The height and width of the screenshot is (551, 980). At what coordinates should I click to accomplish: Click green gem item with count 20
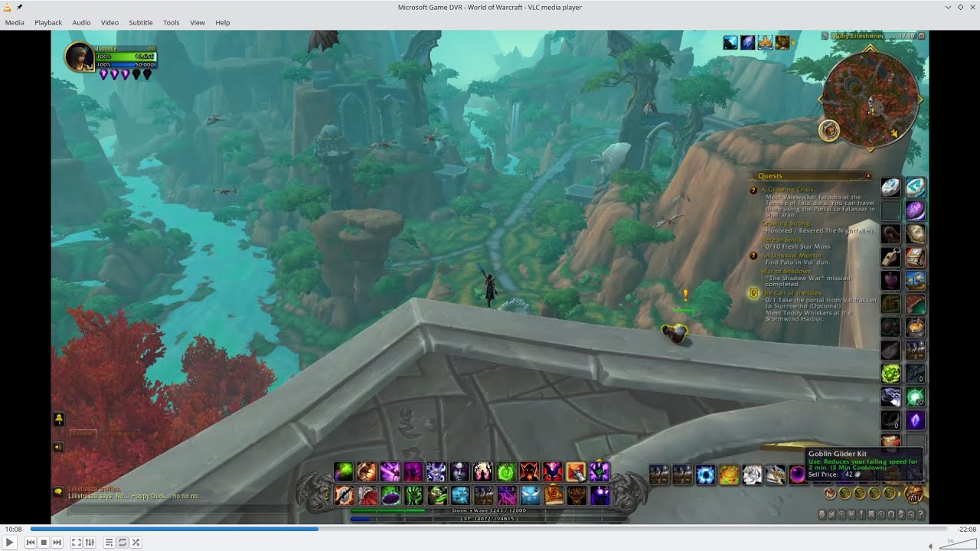pyautogui.click(x=915, y=396)
